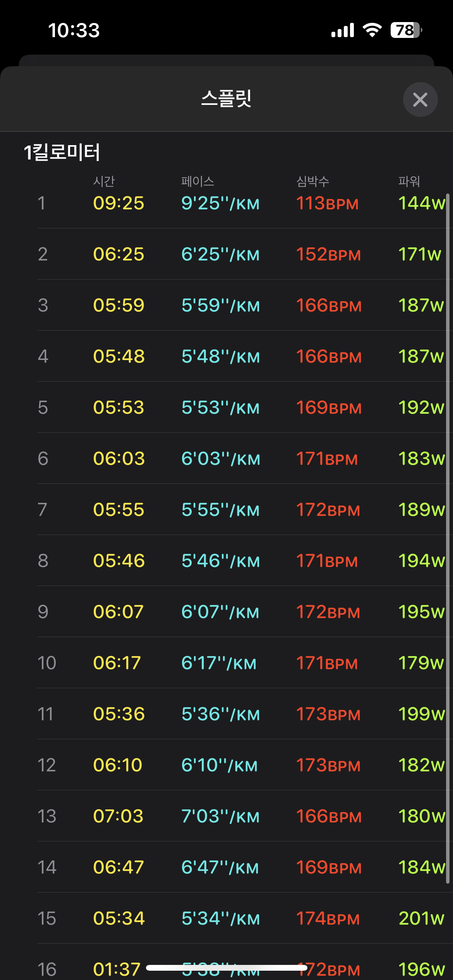Tap the 7'03''/KM pace in split 13
Viewport: 453px width, 980px height.
coord(220,816)
